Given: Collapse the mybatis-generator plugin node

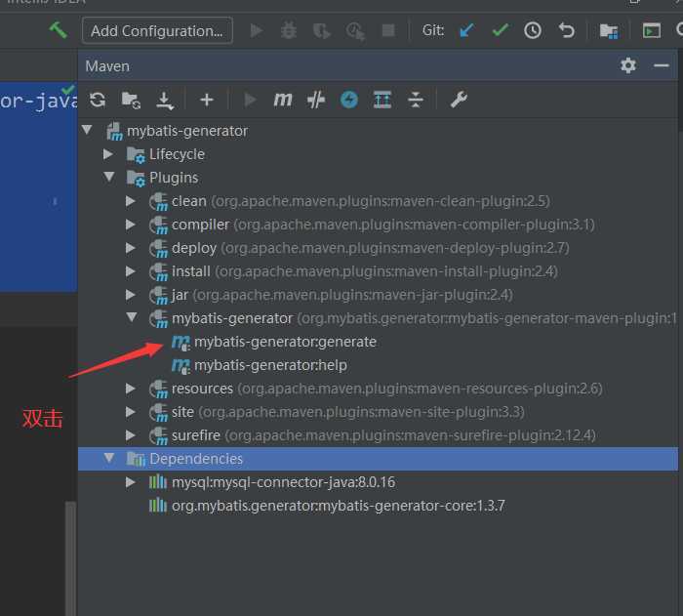Looking at the screenshot, I should (x=132, y=317).
